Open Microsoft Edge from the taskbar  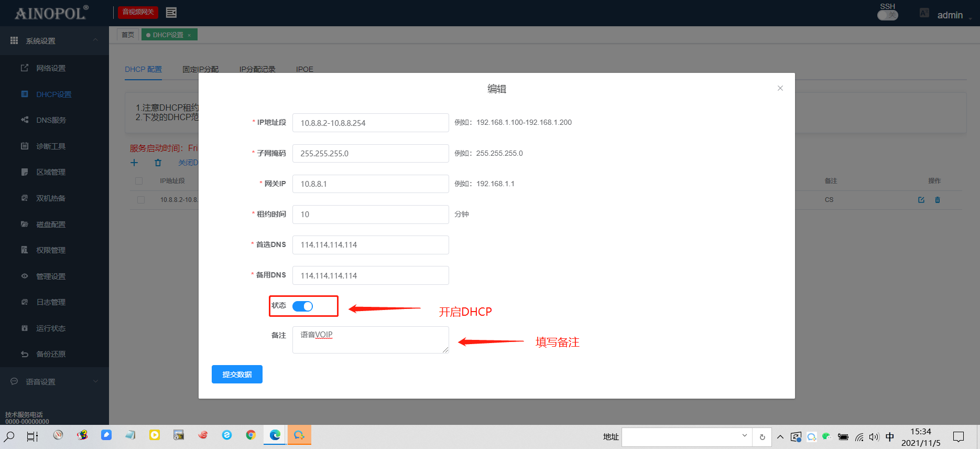275,435
